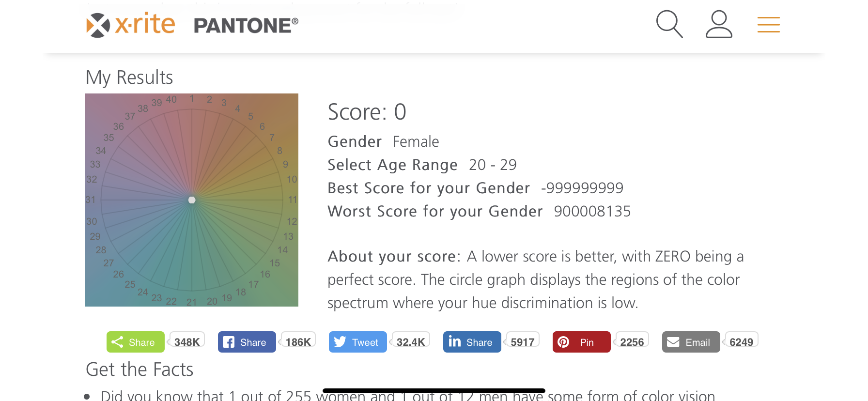The width and height of the screenshot is (868, 401).
Task: Click the 6249 email count
Action: pyautogui.click(x=741, y=341)
